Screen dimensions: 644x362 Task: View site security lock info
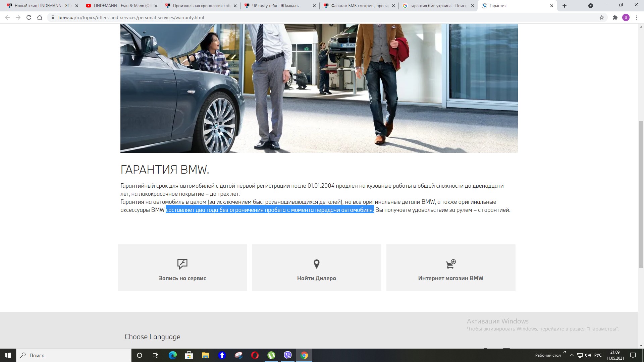coord(53,17)
